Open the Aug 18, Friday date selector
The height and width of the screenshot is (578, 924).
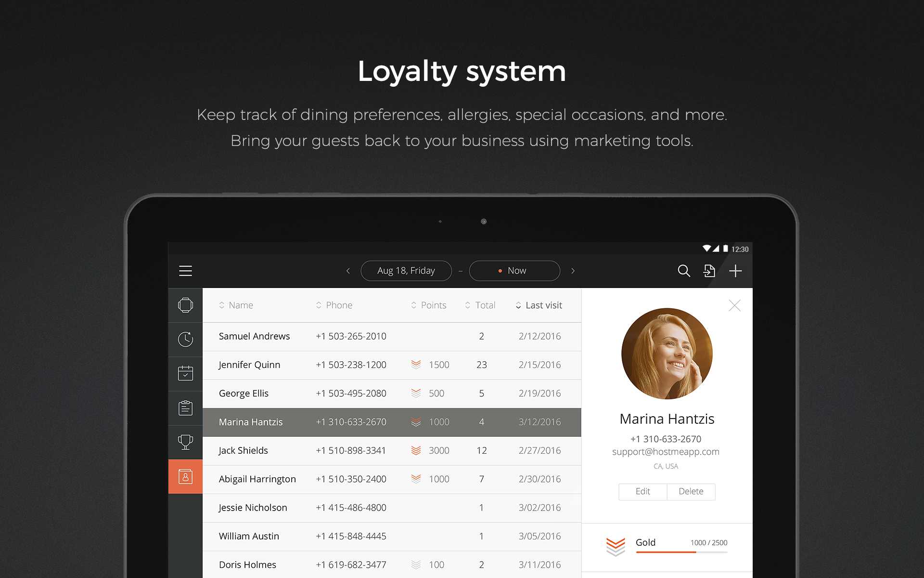pos(406,270)
